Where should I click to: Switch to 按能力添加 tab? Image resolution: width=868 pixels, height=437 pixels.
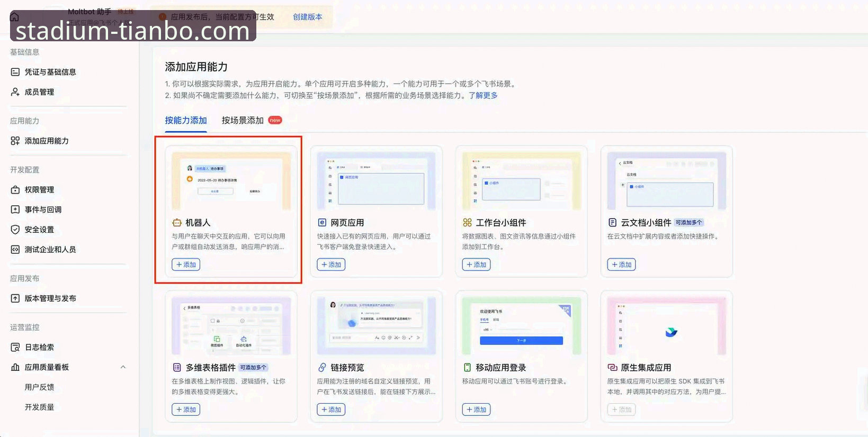(x=186, y=121)
